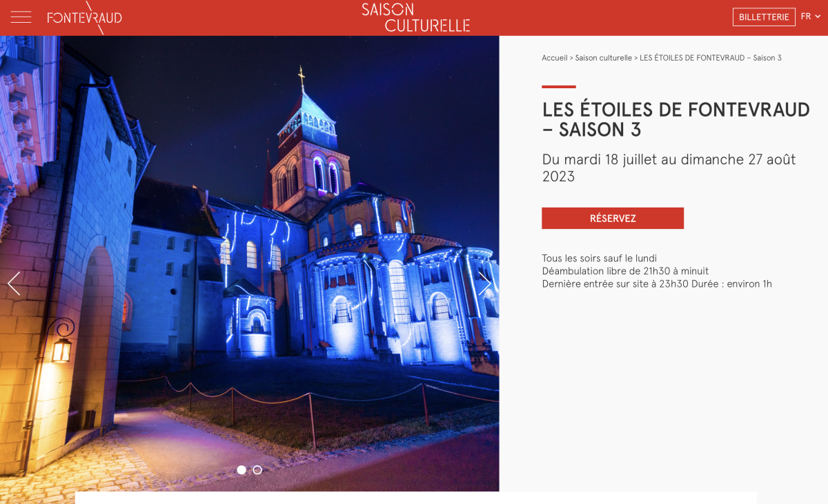This screenshot has height=504, width=828.
Task: Open the Saison culturelle breadcrumb link
Action: [x=604, y=58]
